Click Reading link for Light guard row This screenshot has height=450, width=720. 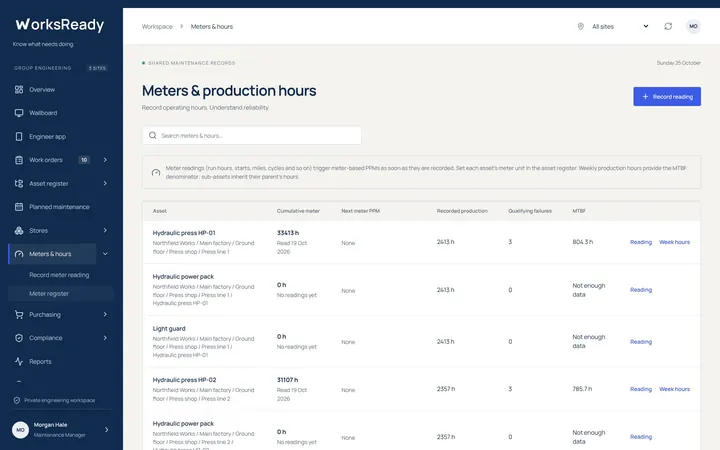641,342
